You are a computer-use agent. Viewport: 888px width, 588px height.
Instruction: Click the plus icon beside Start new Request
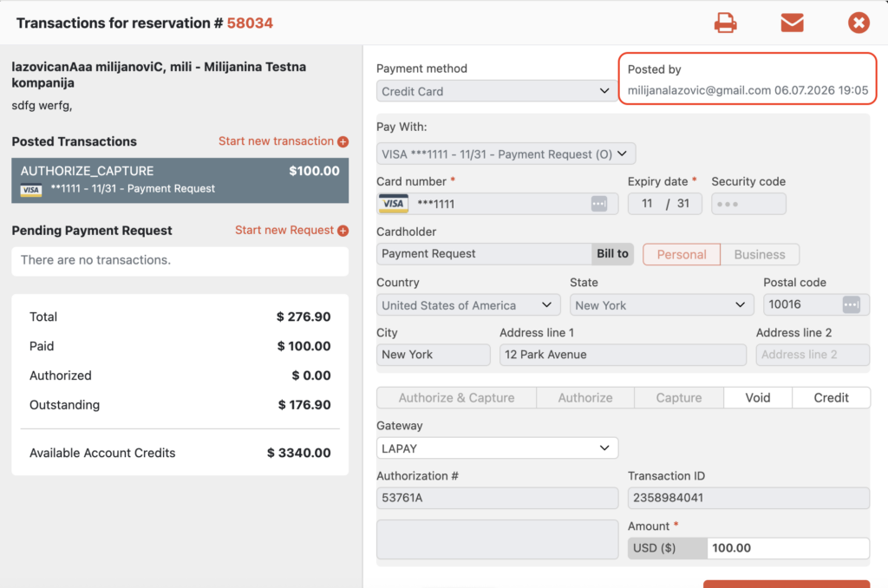point(343,231)
